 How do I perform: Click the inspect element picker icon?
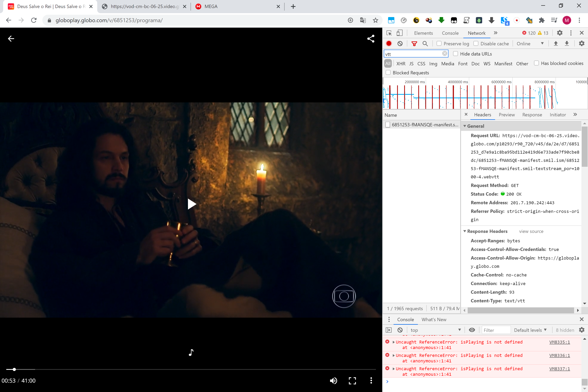[x=389, y=33]
